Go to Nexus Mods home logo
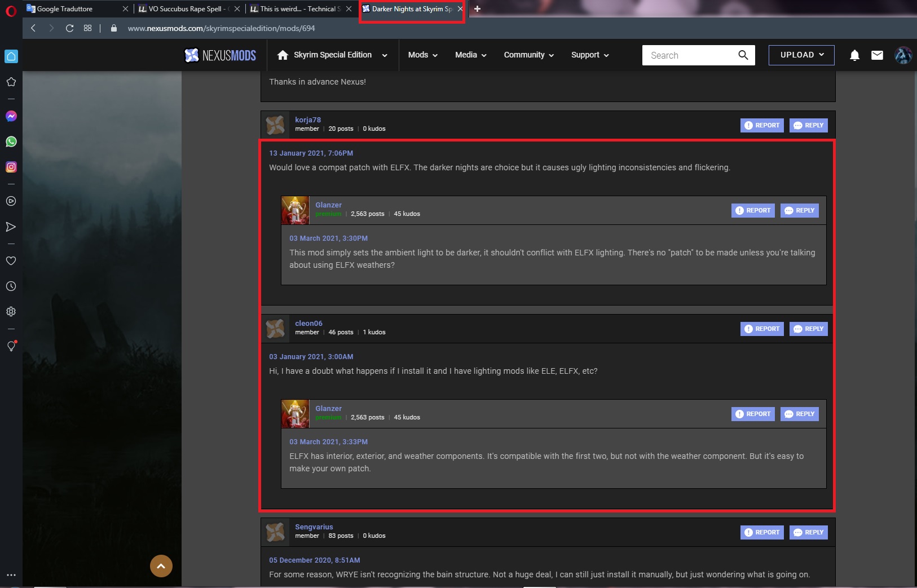The height and width of the screenshot is (588, 917). [x=221, y=55]
